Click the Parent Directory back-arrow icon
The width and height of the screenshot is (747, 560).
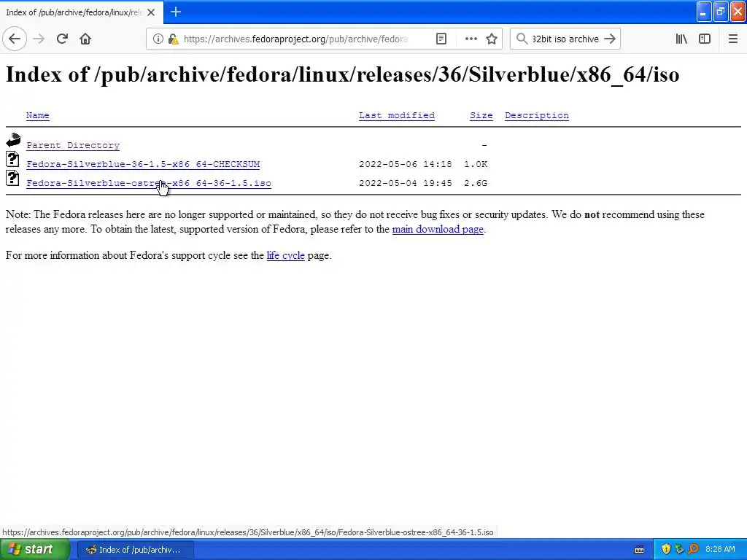coord(13,139)
